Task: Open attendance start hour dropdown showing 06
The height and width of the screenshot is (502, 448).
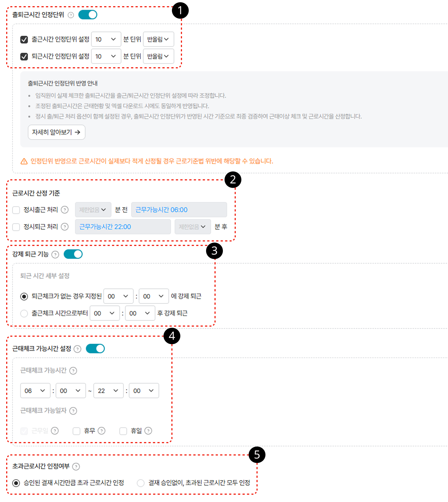Action: (x=35, y=391)
